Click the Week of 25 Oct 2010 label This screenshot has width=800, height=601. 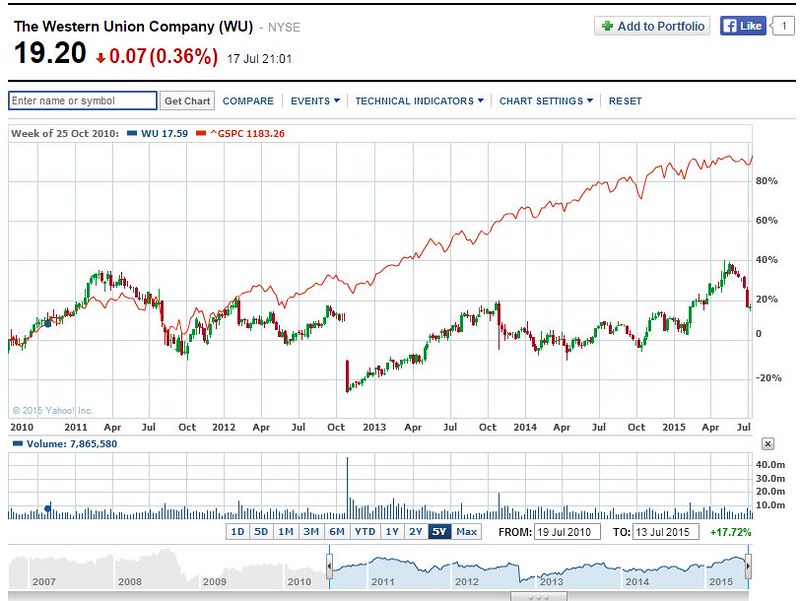[65, 134]
